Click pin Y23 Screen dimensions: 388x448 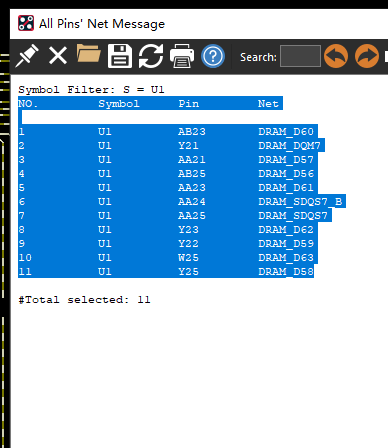(x=188, y=230)
